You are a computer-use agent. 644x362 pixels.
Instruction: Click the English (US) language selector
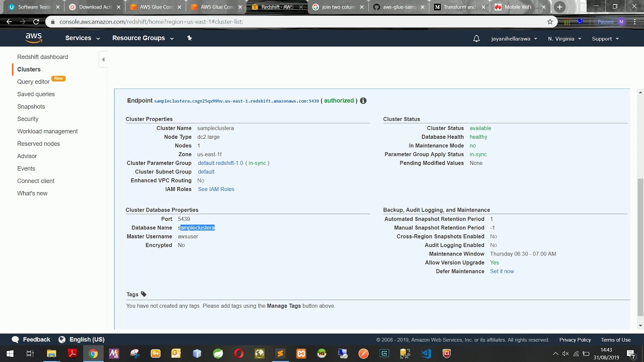click(87, 339)
